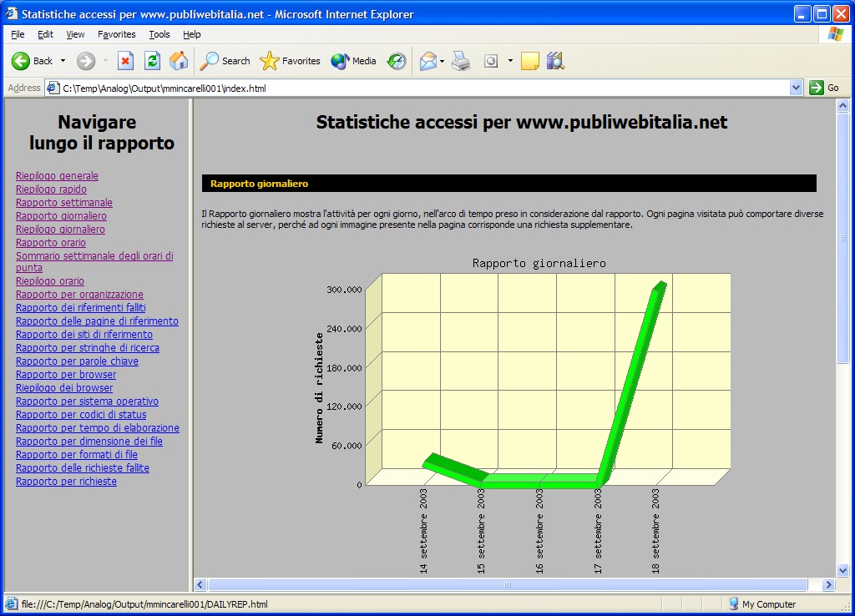Viewport: 855px width, 616px height.
Task: Open the Tools menu
Action: [x=159, y=34]
